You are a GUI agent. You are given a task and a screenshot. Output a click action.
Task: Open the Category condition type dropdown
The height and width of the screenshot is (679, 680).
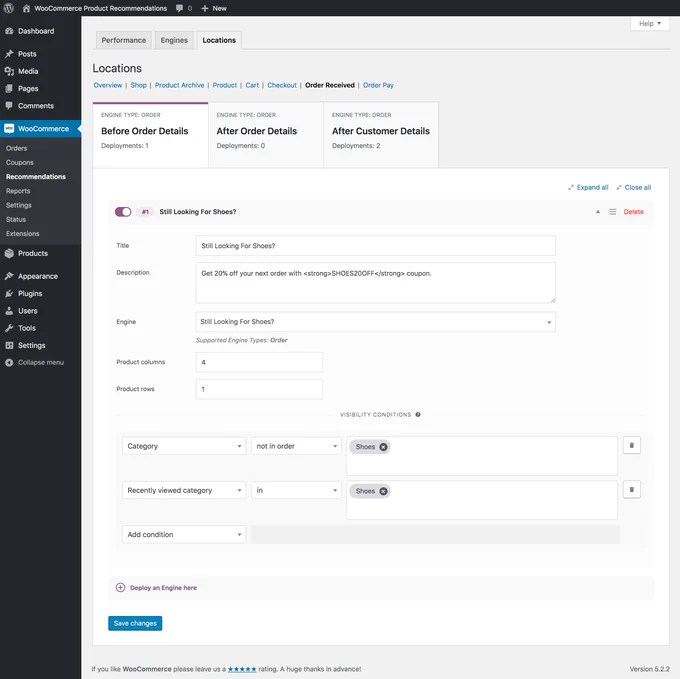pos(184,446)
